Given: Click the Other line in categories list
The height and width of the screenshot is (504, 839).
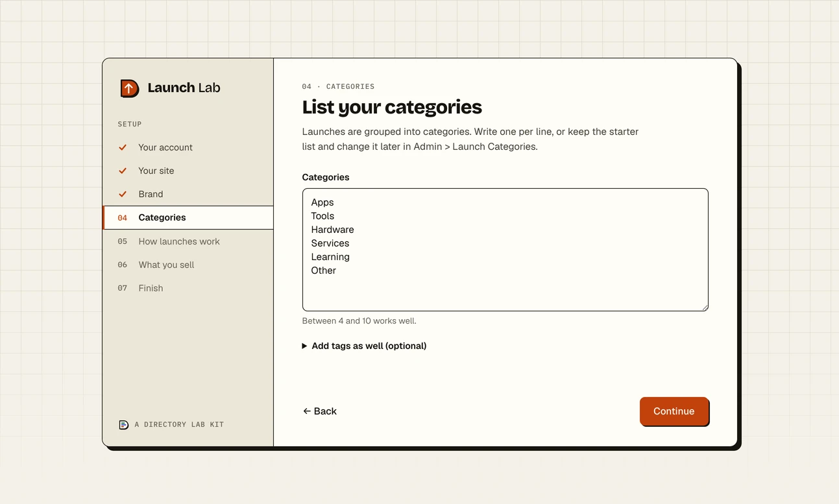Looking at the screenshot, I should [324, 270].
